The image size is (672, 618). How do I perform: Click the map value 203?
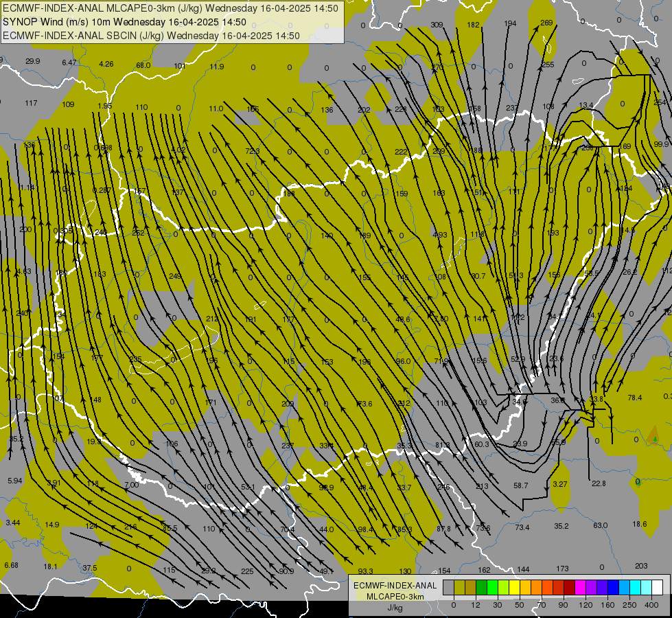[x=641, y=566]
